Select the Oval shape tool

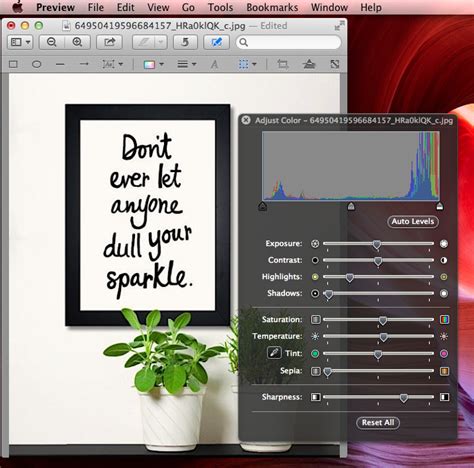(36, 64)
